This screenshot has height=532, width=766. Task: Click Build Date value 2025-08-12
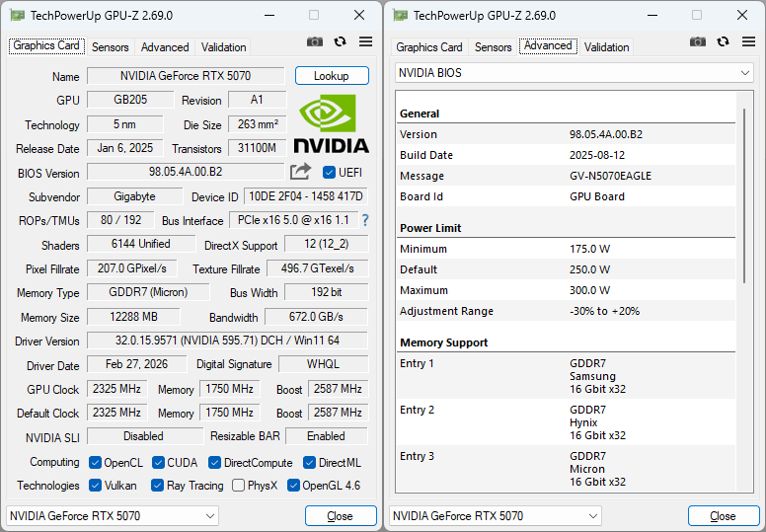597,155
